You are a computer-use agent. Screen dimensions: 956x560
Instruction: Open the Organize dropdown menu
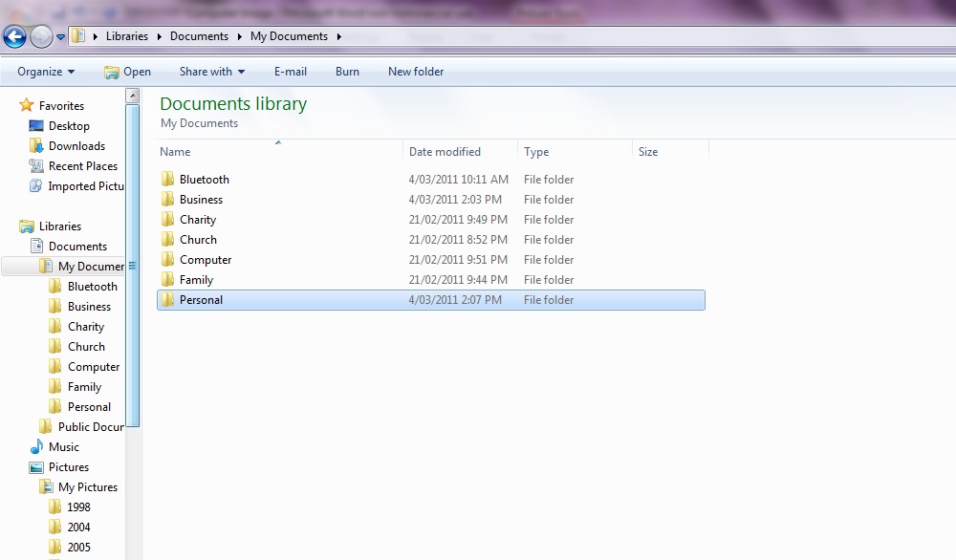coord(46,72)
